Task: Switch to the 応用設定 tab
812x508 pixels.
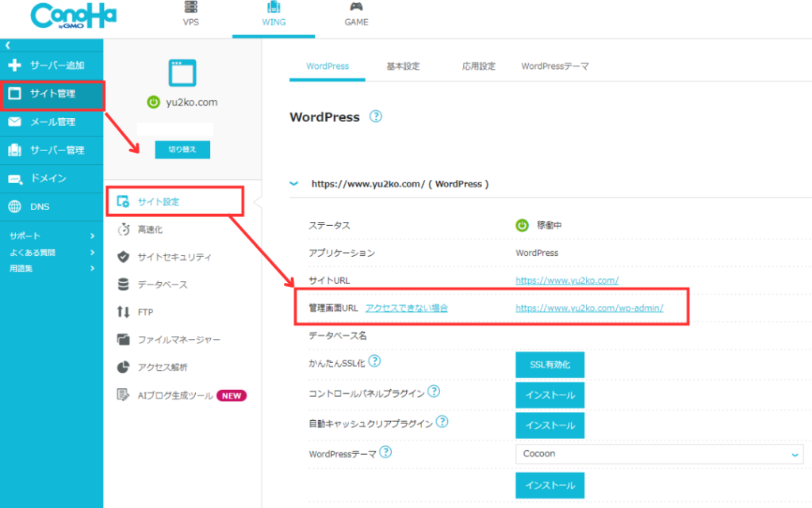Action: pos(478,67)
